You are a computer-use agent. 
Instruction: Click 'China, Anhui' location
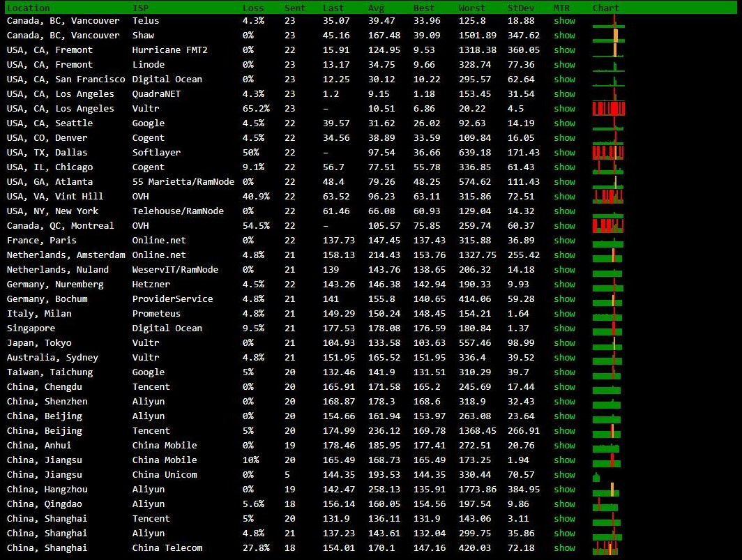coord(39,446)
